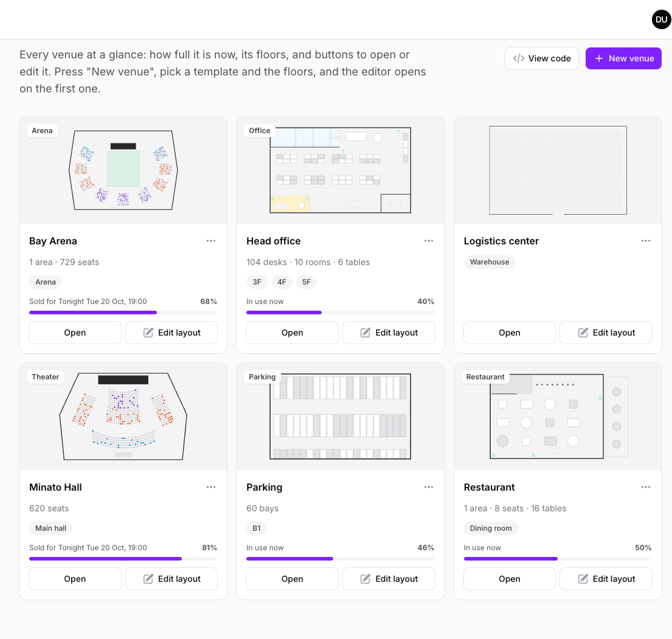The width and height of the screenshot is (672, 639).
Task: Open the Minato Hall venue
Action: 75,579
